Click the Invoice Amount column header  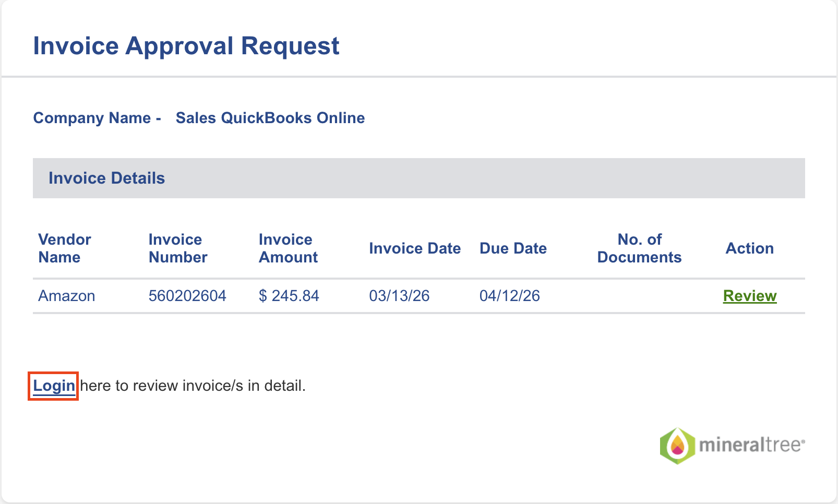point(288,248)
